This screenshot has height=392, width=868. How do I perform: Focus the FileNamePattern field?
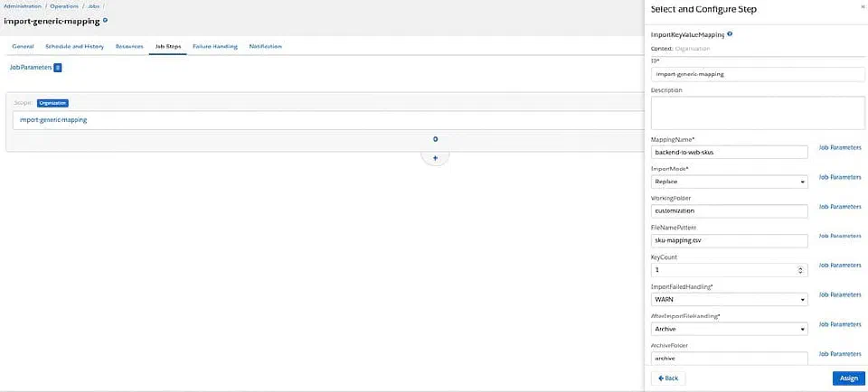[x=729, y=240]
